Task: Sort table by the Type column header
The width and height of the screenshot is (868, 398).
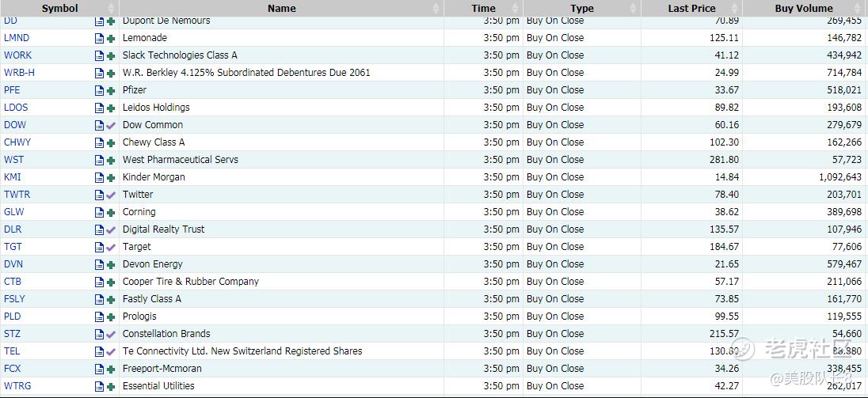Action: [x=582, y=8]
